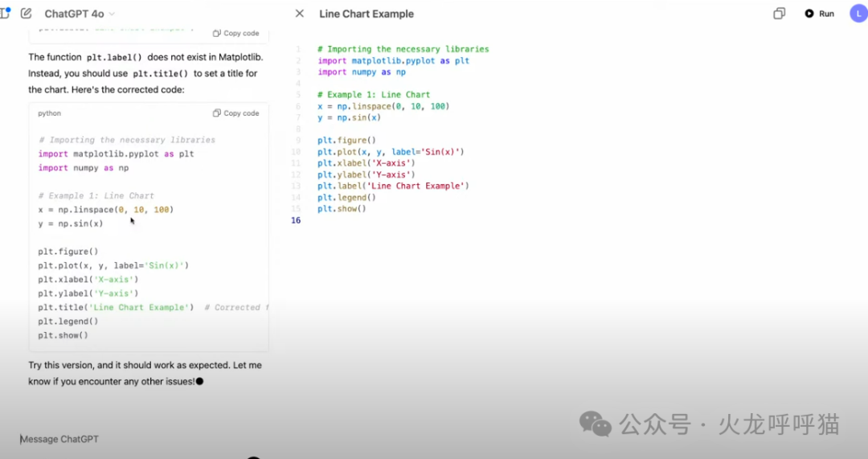Screen dimensions: 868x459
Task: Click editor line plt.xlabel('X-axis')
Action: point(366,163)
